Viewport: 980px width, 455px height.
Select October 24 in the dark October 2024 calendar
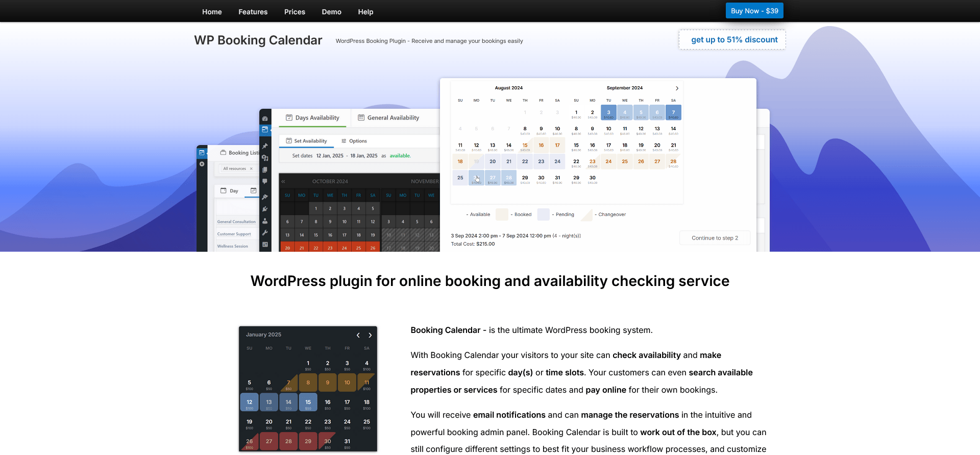click(345, 248)
